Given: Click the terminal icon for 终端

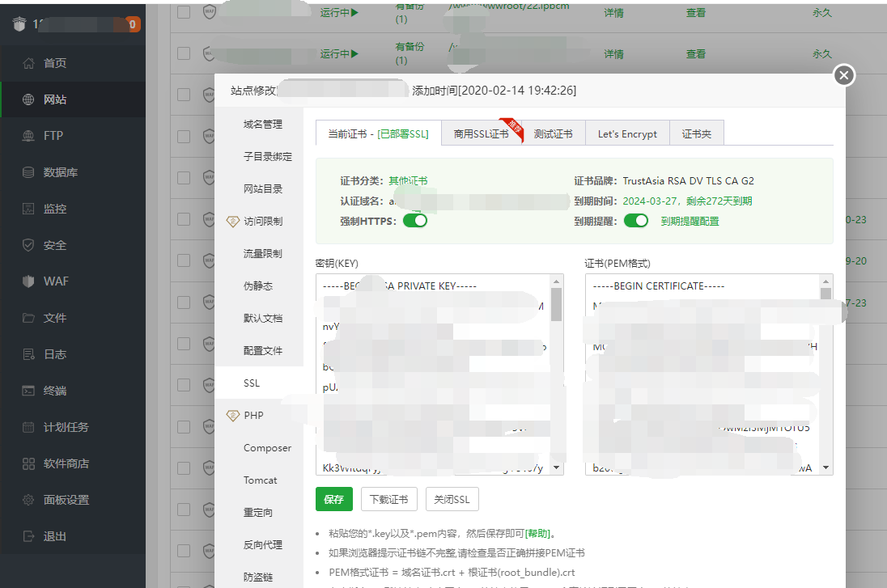Looking at the screenshot, I should 28,391.
